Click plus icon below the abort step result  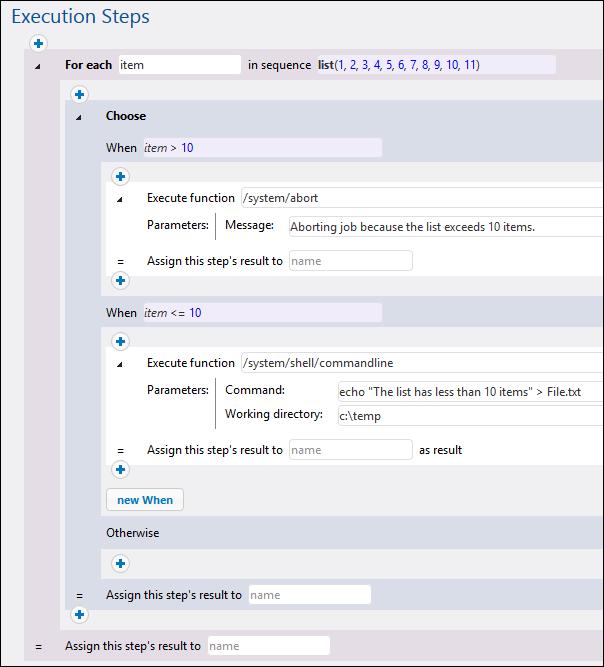[x=120, y=281]
